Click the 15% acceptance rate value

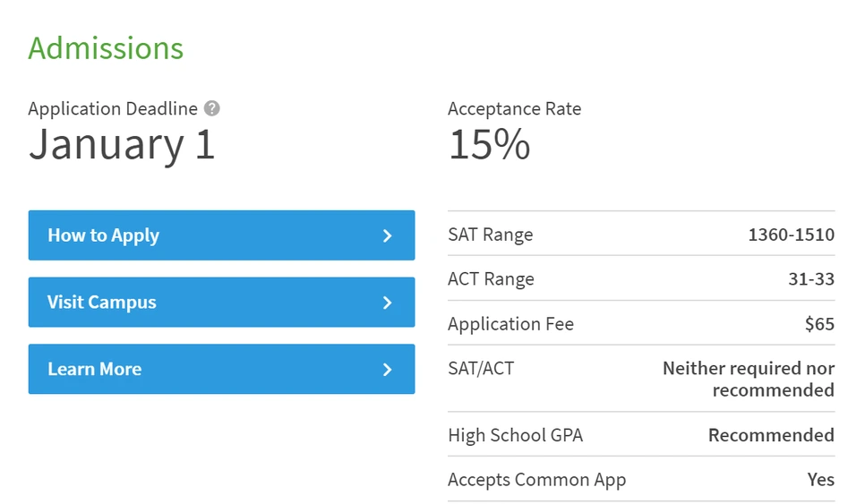489,145
